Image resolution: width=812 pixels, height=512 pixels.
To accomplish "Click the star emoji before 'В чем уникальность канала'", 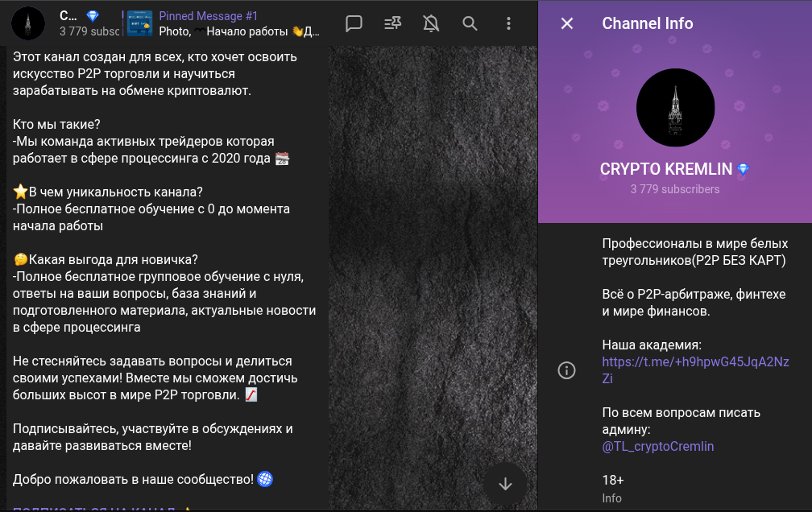I will 21,192.
